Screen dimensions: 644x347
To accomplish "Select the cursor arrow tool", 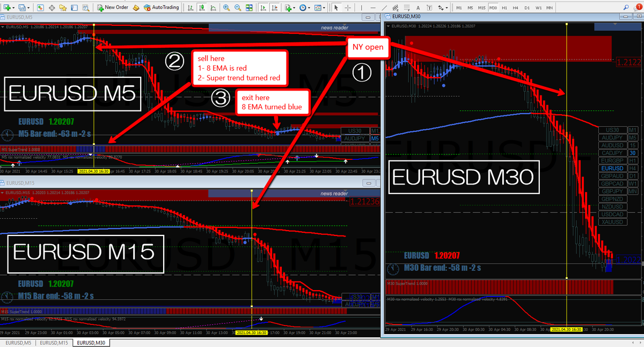I will click(336, 8).
